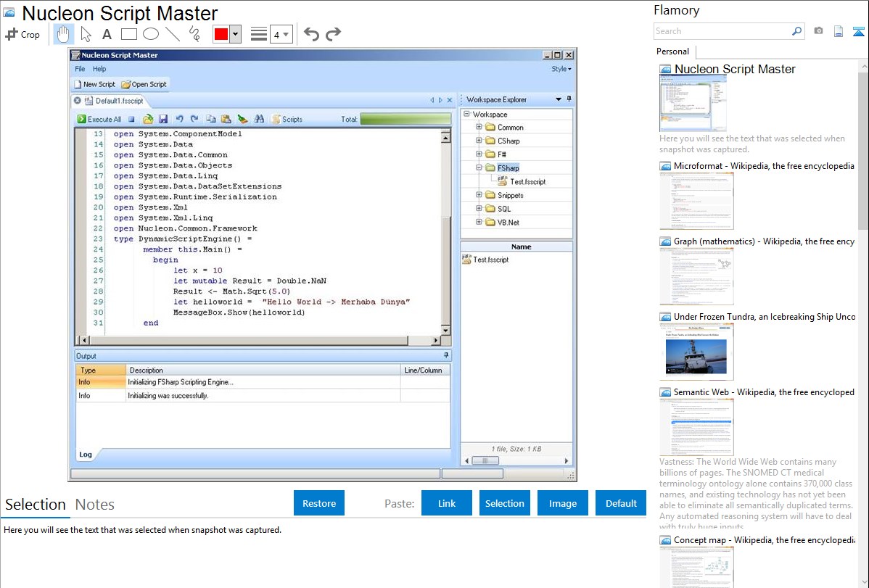Select the arrow pointer tool
This screenshot has height=588, width=869.
click(86, 34)
